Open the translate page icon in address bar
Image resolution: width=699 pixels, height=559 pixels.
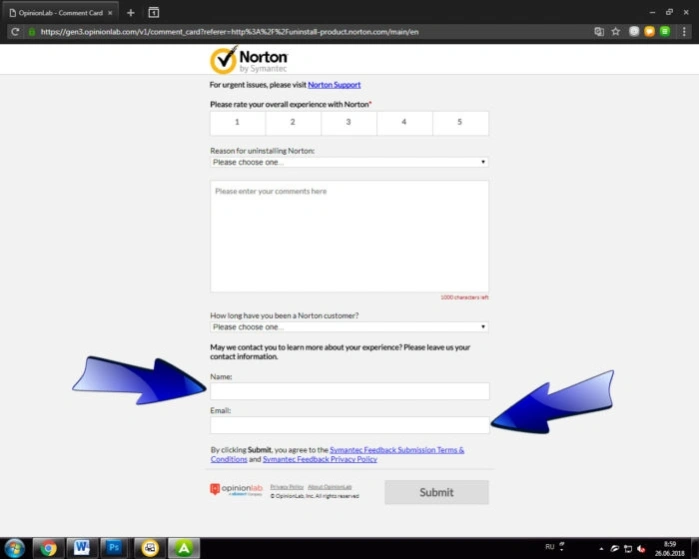pos(599,32)
